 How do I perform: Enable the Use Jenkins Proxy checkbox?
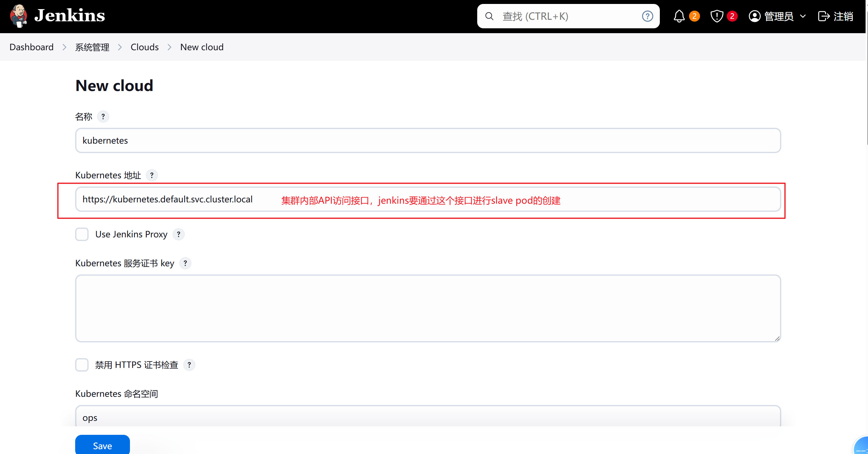[82, 234]
